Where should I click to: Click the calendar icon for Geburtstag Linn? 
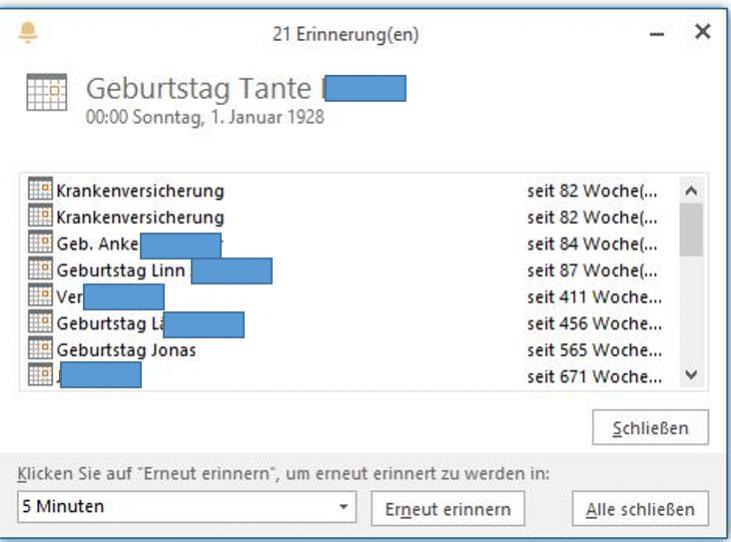click(x=41, y=268)
